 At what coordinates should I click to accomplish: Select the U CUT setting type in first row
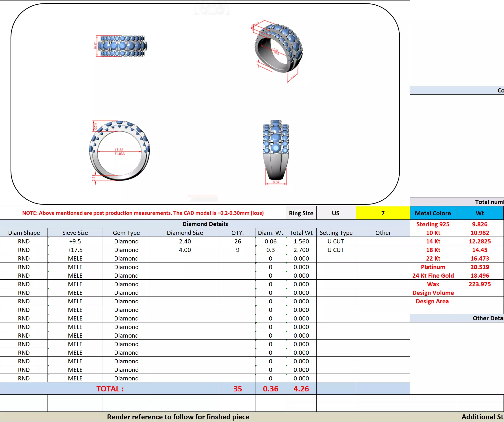click(336, 241)
